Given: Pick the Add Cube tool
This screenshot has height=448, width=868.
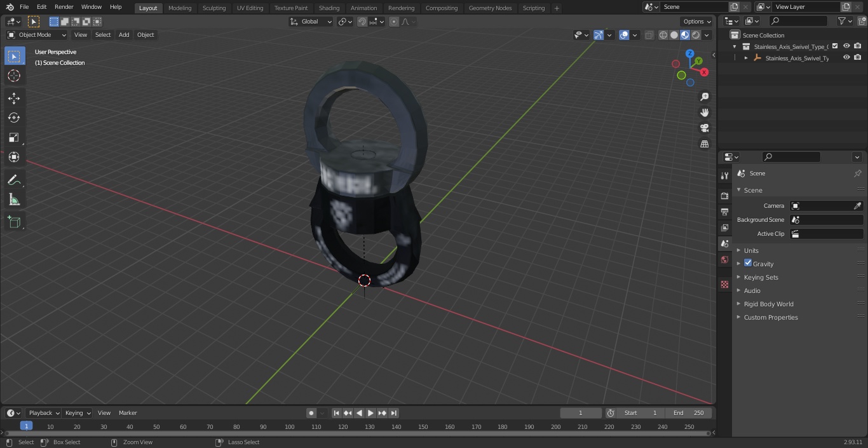Looking at the screenshot, I should 14,222.
